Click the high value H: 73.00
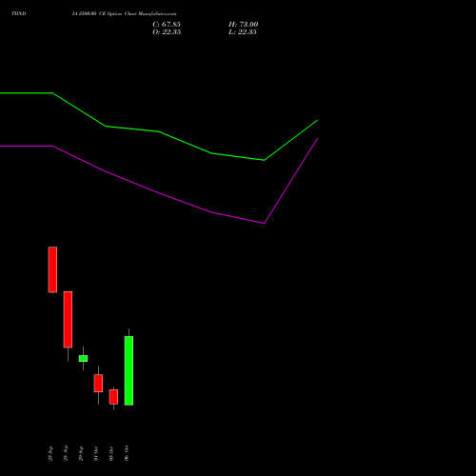This screenshot has height=476, width=476. click(x=243, y=25)
